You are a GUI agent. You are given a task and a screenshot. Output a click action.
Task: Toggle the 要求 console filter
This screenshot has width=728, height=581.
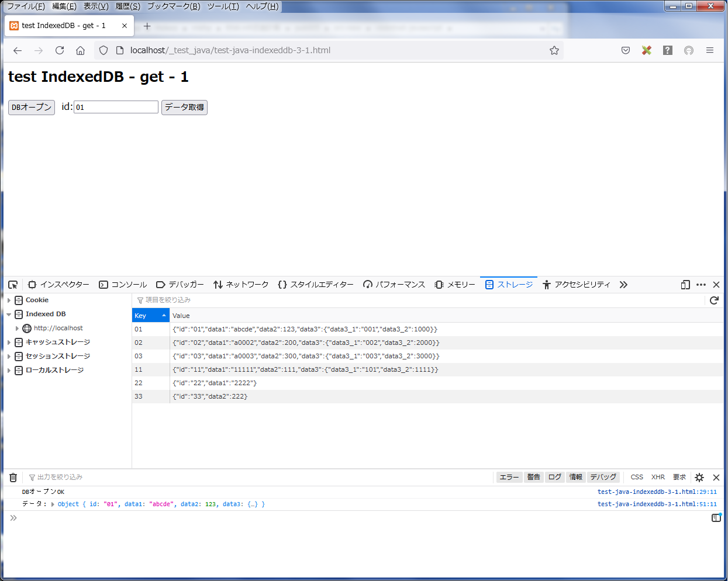pos(679,478)
